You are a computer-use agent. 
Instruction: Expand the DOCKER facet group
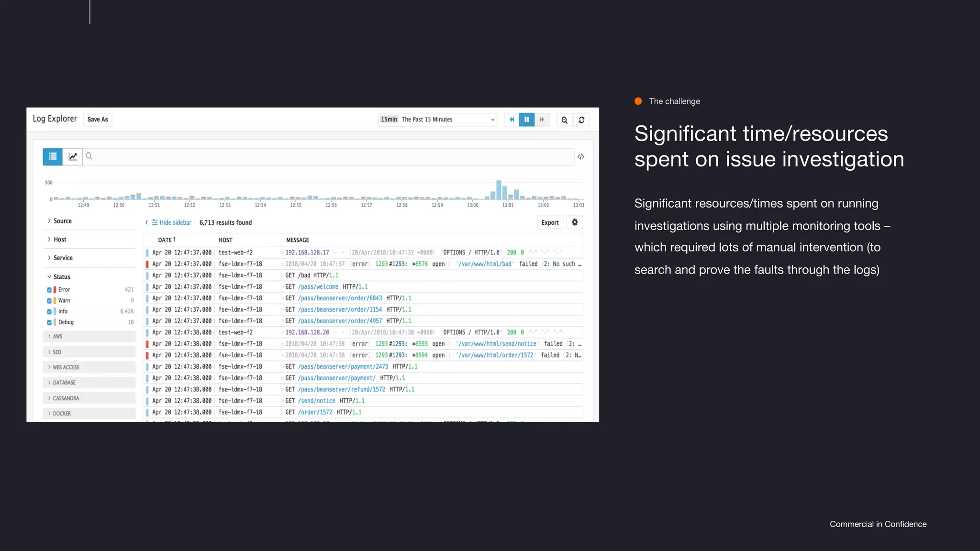pyautogui.click(x=89, y=413)
